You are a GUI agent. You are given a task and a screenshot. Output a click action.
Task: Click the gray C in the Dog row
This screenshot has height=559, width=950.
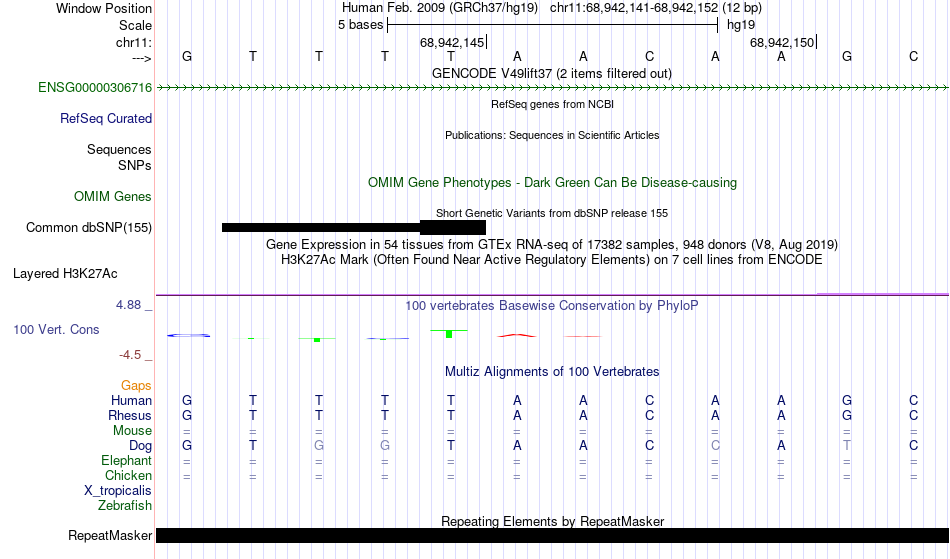coord(716,446)
